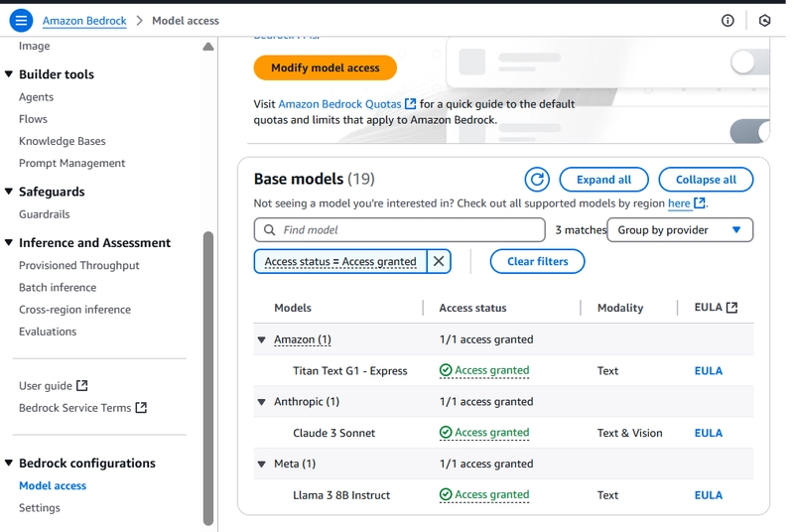794x532 pixels.
Task: Open Evaluations page
Action: pyautogui.click(x=48, y=332)
